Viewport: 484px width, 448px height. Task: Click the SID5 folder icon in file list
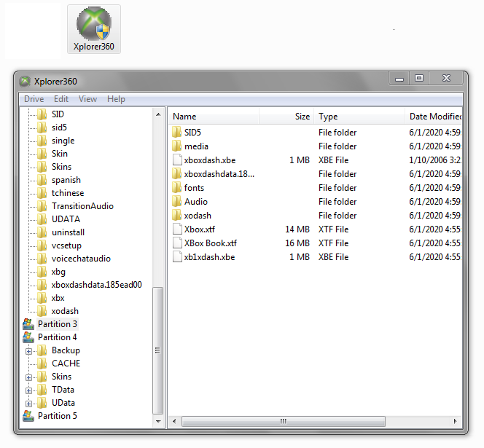pyautogui.click(x=177, y=132)
